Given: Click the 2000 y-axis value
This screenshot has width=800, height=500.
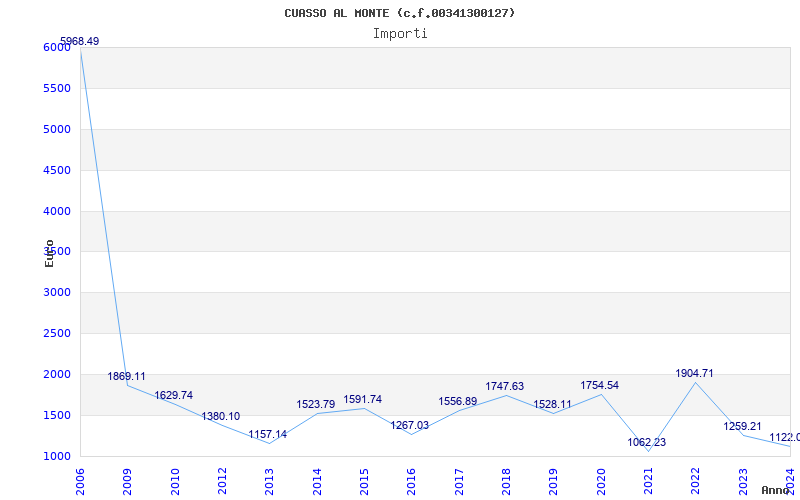Looking at the screenshot, I should pyautogui.click(x=57, y=374).
